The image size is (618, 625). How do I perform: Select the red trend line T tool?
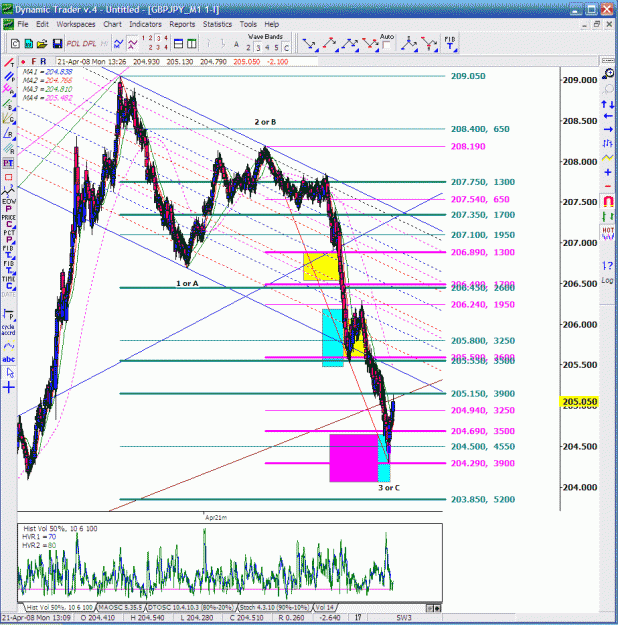click(9, 63)
